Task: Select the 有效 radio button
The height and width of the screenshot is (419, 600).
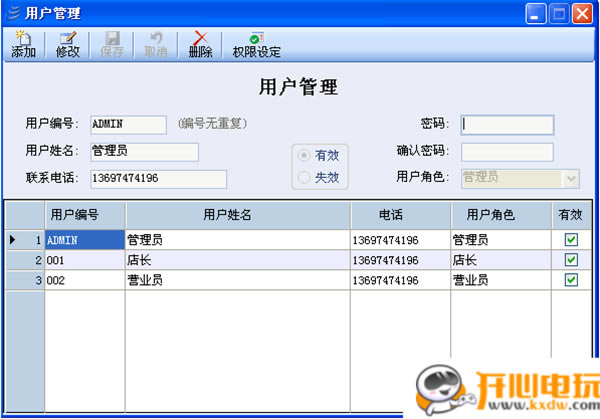Action: pyautogui.click(x=304, y=155)
